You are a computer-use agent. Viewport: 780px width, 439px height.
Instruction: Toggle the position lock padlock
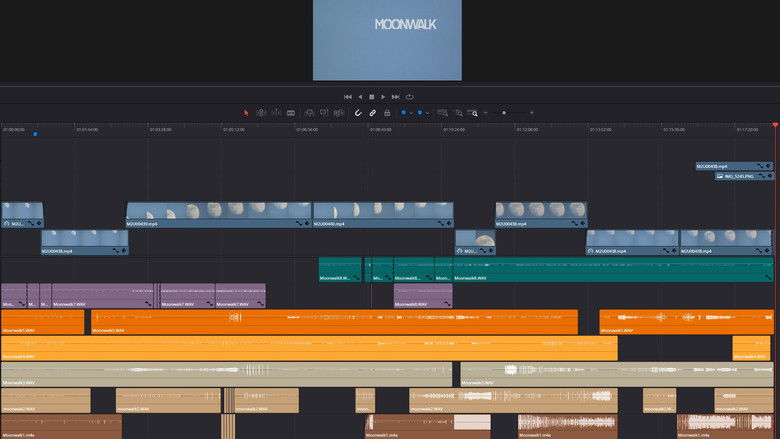[x=387, y=113]
